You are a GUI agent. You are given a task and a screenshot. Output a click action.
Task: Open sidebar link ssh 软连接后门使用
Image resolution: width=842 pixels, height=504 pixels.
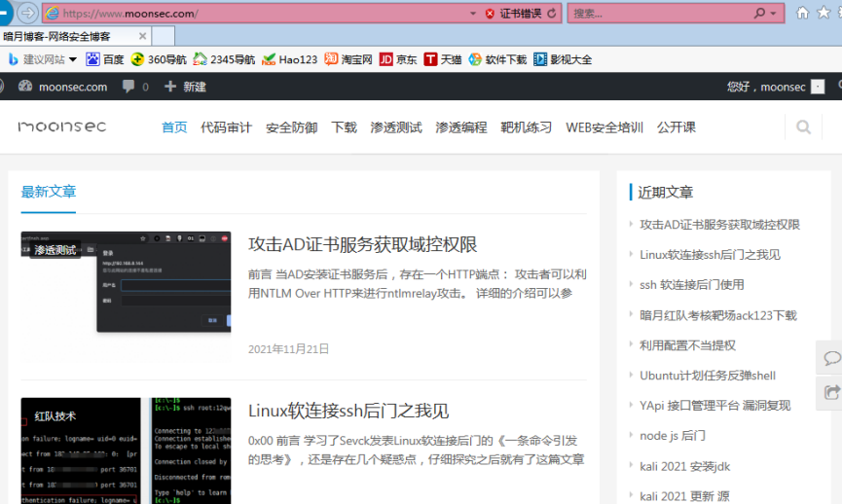pyautogui.click(x=691, y=285)
